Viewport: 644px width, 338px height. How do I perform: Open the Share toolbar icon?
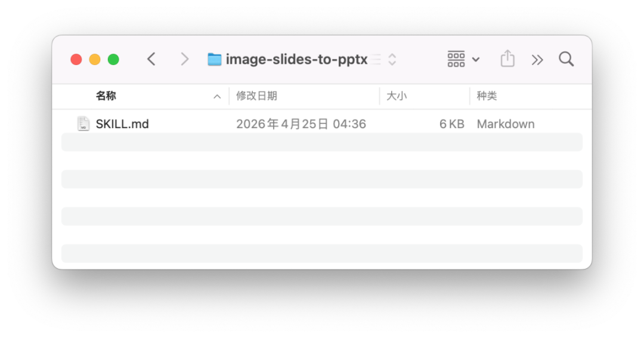tap(507, 58)
